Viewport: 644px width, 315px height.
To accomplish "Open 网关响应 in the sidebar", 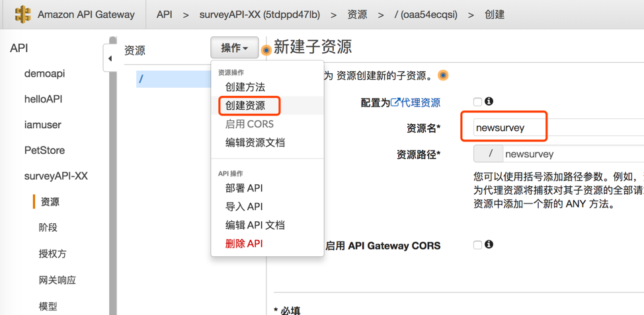I will click(x=58, y=280).
